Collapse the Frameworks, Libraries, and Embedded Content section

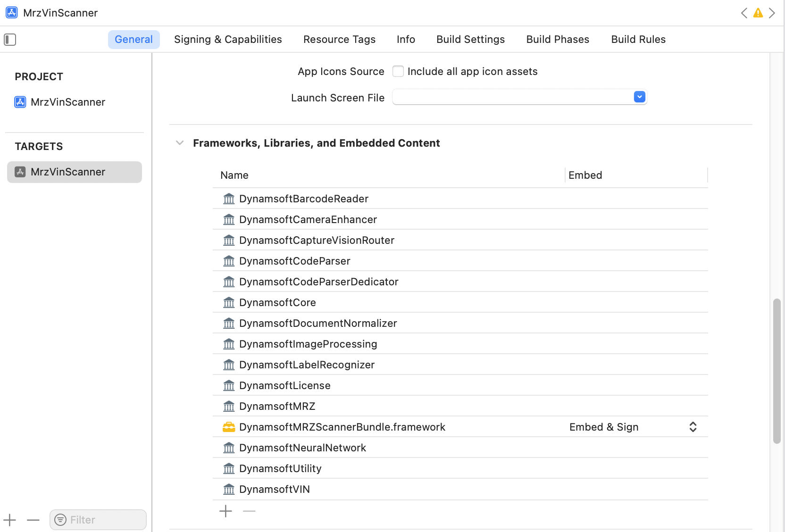point(180,142)
